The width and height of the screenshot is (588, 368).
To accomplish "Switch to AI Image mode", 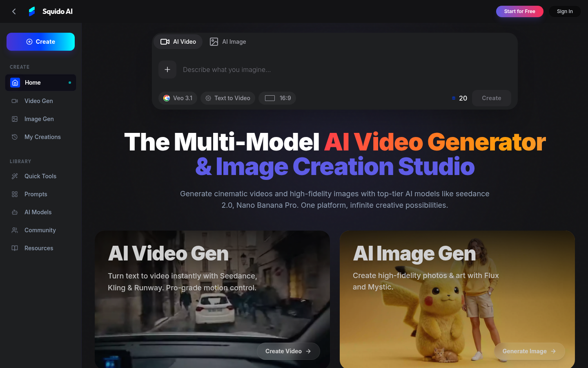I will click(228, 41).
